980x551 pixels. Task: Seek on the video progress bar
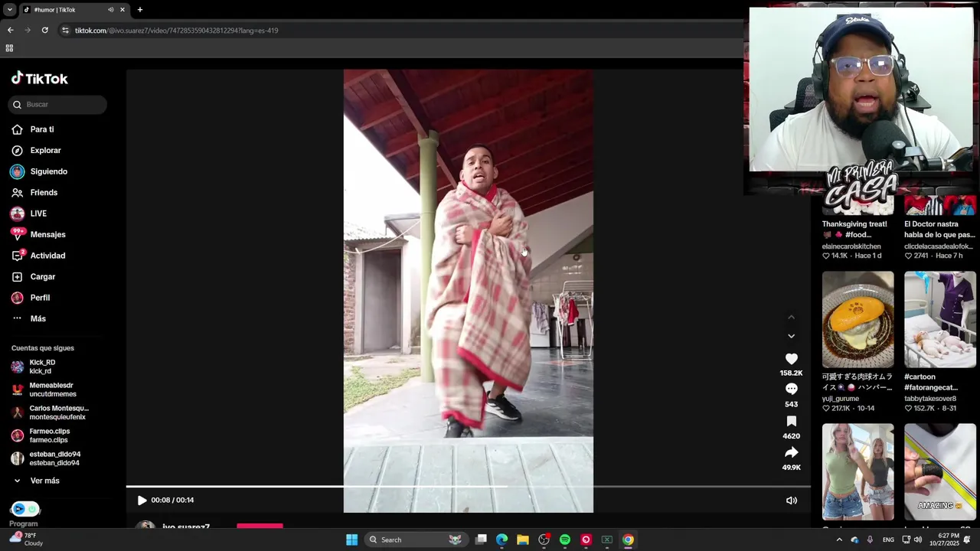click(468, 487)
